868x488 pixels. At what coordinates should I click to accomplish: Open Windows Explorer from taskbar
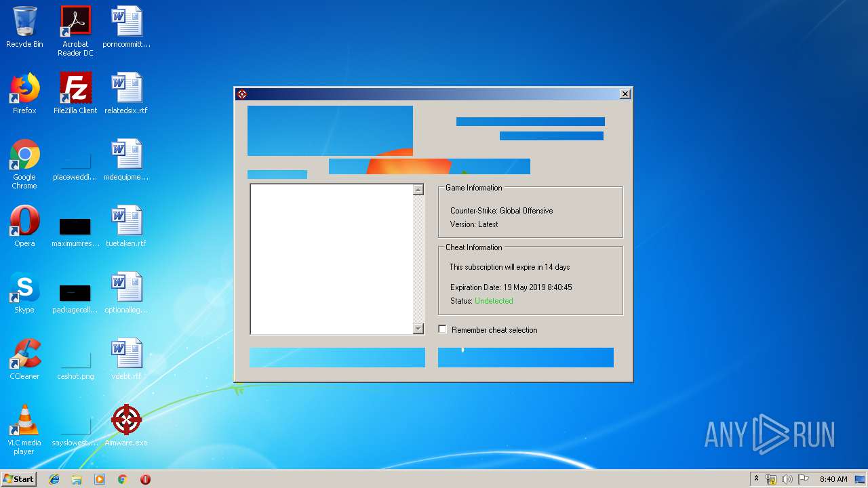pyautogui.click(x=77, y=479)
